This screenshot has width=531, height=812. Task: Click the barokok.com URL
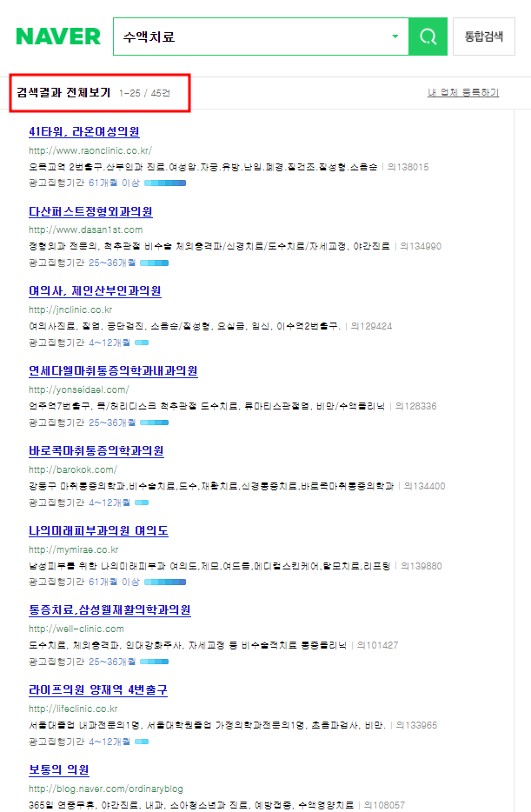click(x=73, y=469)
